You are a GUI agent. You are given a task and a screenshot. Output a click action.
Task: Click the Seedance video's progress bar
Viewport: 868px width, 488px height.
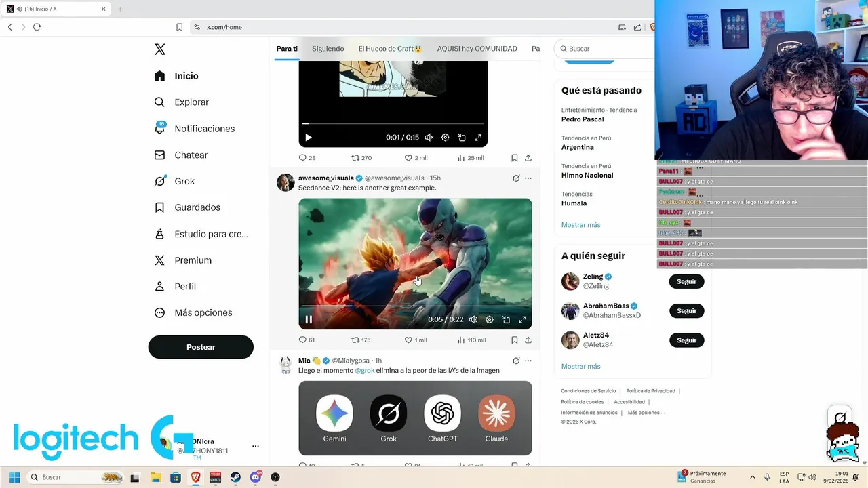tap(415, 306)
